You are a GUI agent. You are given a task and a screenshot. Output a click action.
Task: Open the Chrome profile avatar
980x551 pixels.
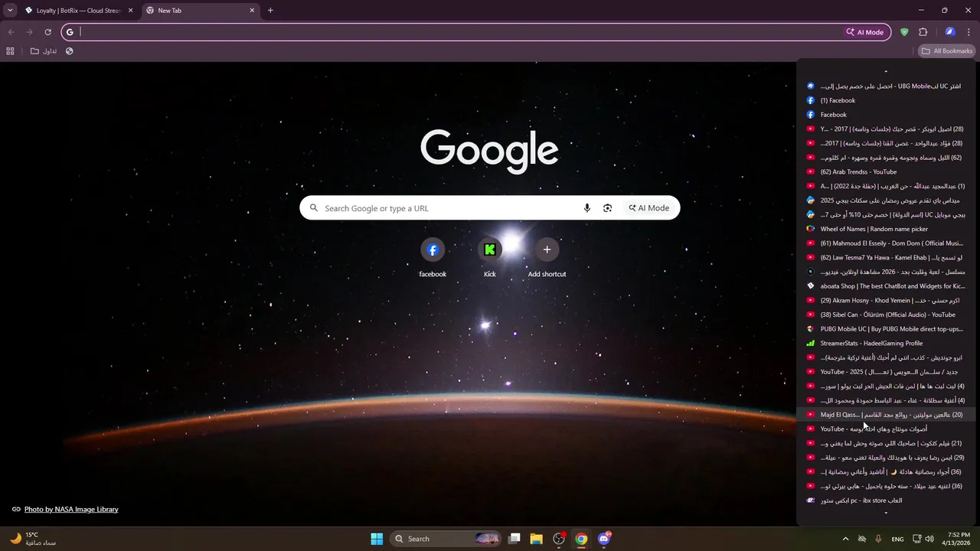click(x=950, y=32)
